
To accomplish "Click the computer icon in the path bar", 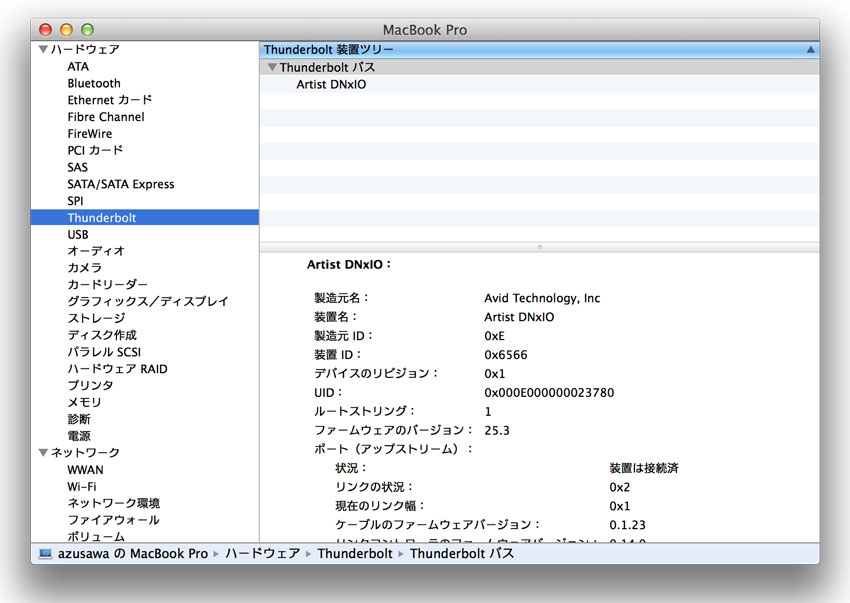I will coord(45,553).
